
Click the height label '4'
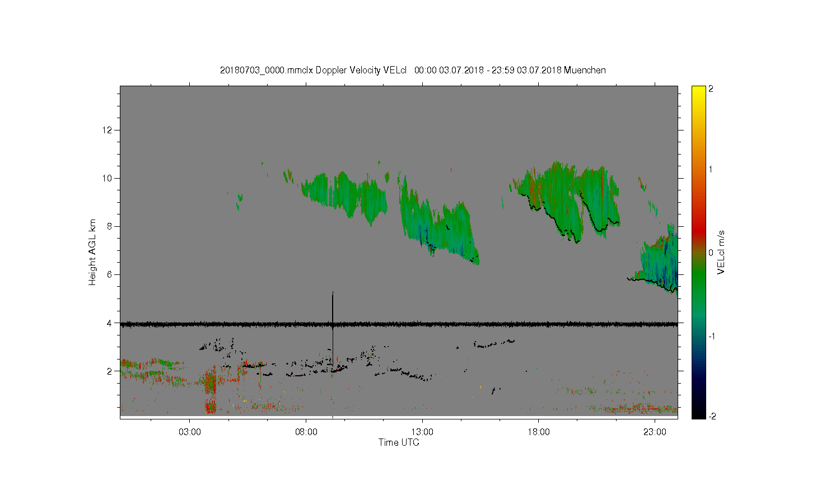110,323
